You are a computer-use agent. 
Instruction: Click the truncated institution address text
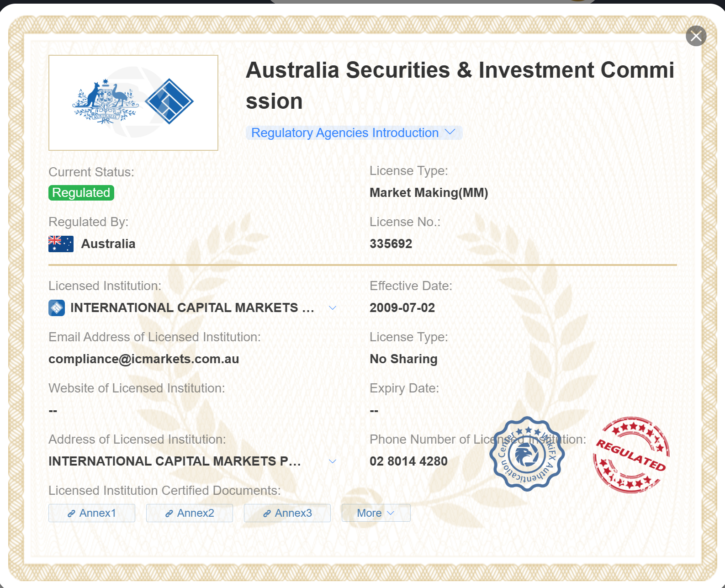pyautogui.click(x=175, y=461)
